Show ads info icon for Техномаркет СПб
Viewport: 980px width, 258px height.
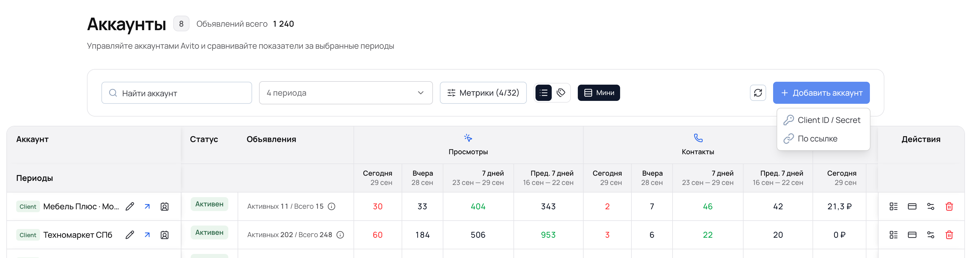click(340, 235)
